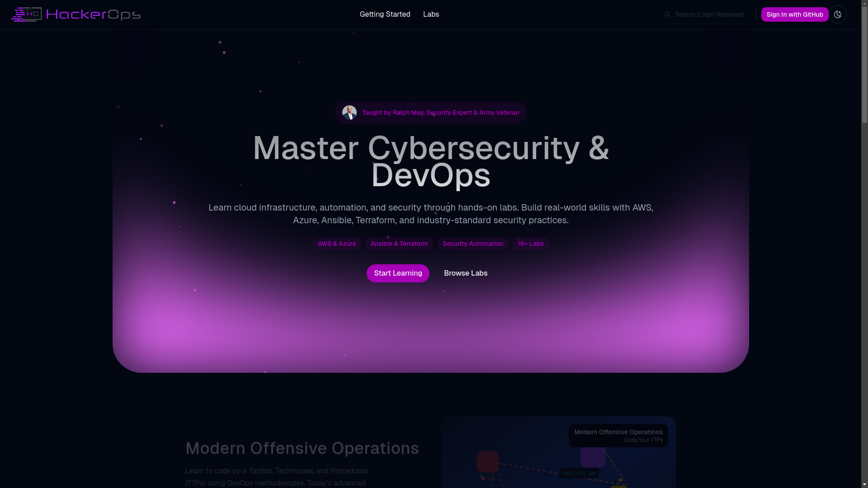Click the purple node in the diagram

point(593,457)
